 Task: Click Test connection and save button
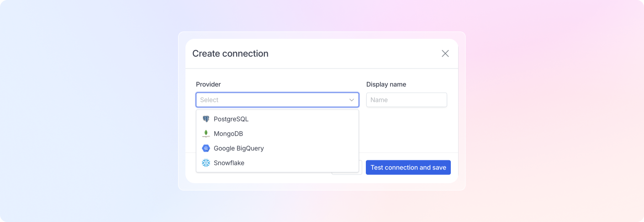[x=408, y=168]
